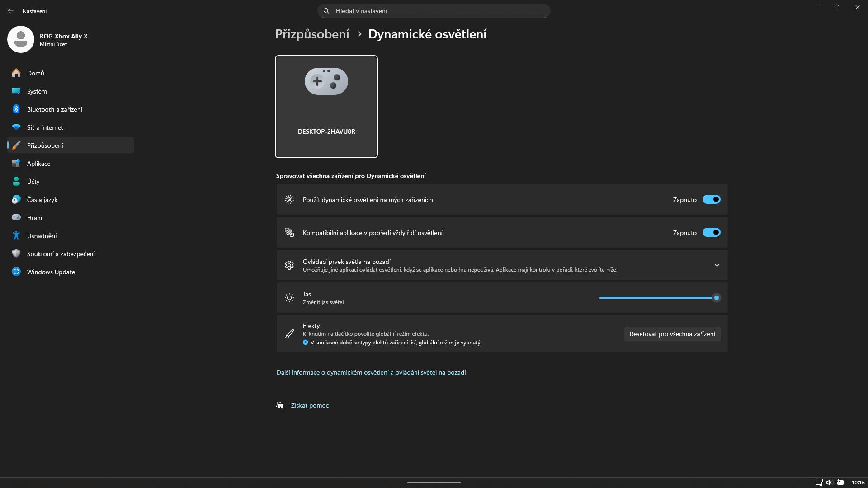
Task: Click the battery icon in system tray
Action: 841,483
